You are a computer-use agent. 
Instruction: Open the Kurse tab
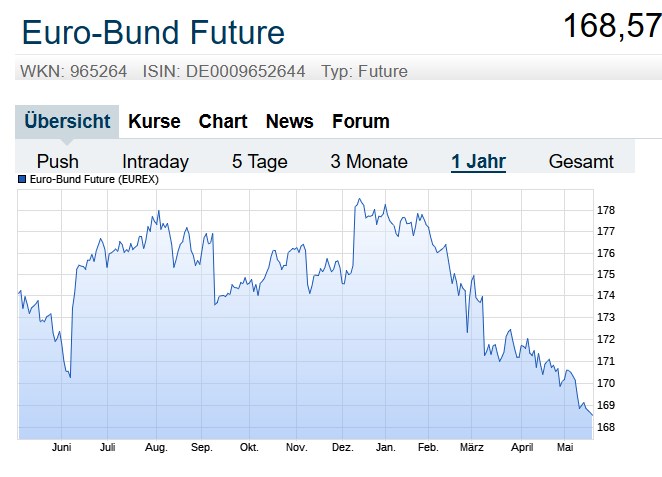154,121
